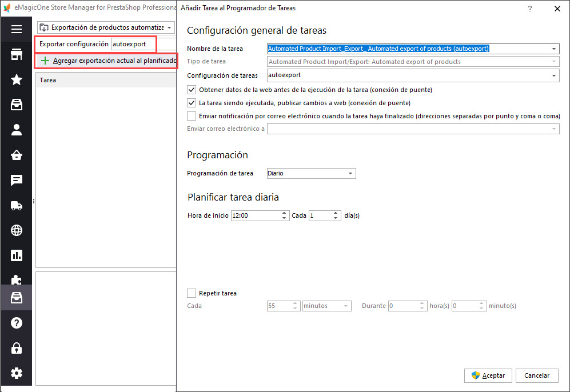This screenshot has width=570, height=392.
Task: Expand the 'Nombre de la tarea' dropdown arrow
Action: pyautogui.click(x=553, y=49)
